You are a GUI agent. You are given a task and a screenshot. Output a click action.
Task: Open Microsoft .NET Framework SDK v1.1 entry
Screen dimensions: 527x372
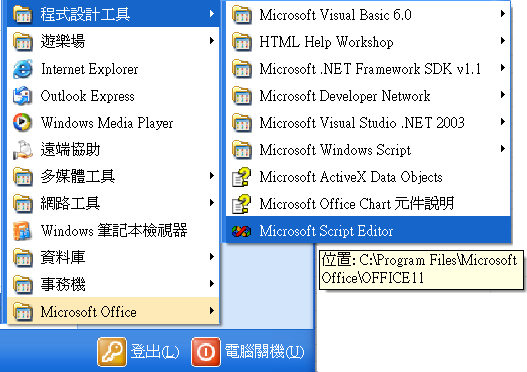point(368,69)
